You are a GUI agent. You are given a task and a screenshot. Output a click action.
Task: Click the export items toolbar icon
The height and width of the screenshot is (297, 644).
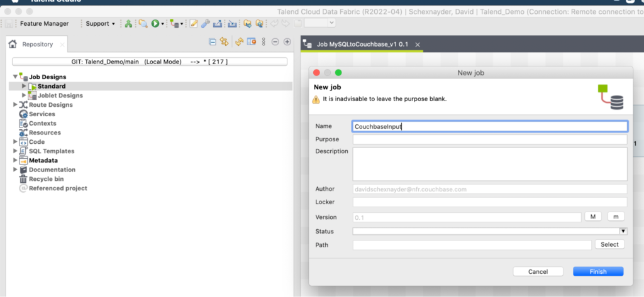(218, 24)
